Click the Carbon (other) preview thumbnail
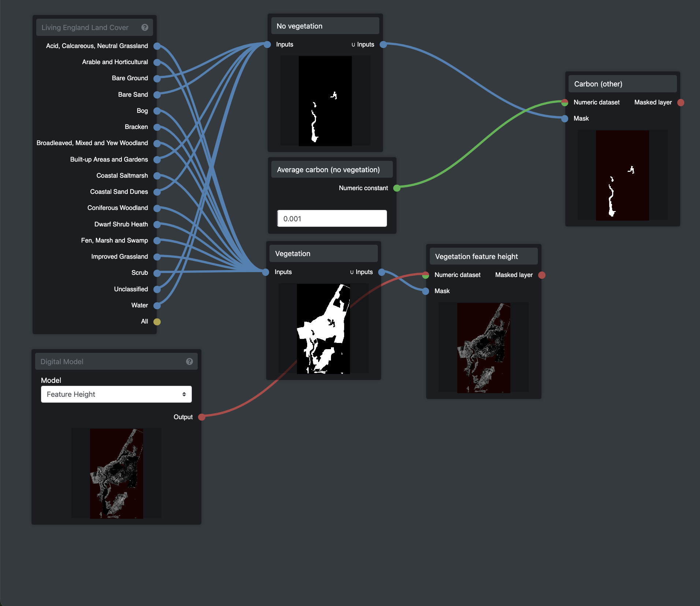The image size is (700, 606). click(x=622, y=175)
